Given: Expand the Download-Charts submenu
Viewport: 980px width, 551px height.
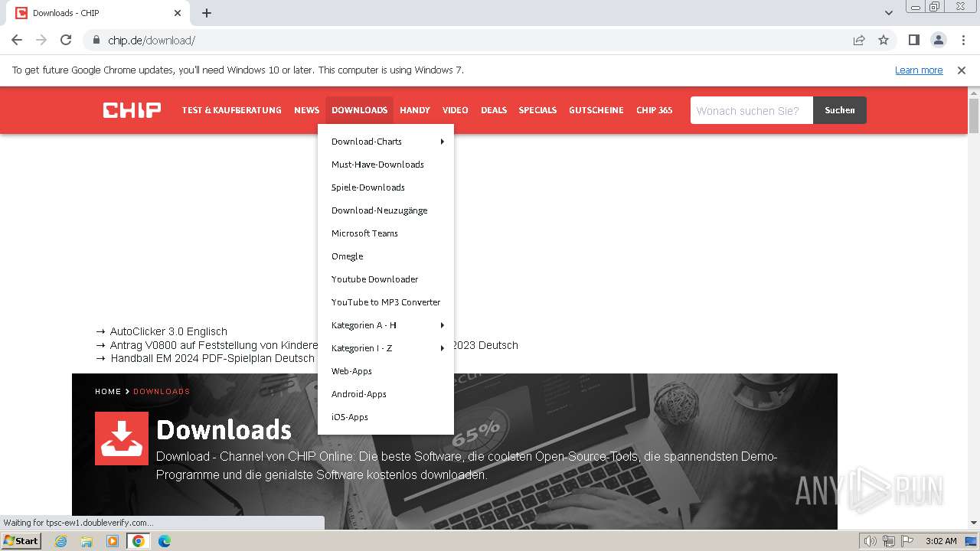Looking at the screenshot, I should 386,142.
